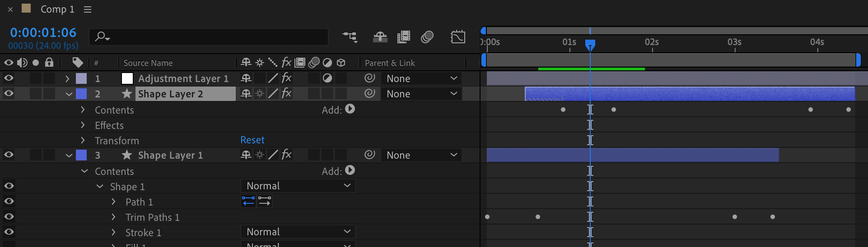Reverse path direction on Path 1
The height and width of the screenshot is (247, 868).
[x=248, y=201]
